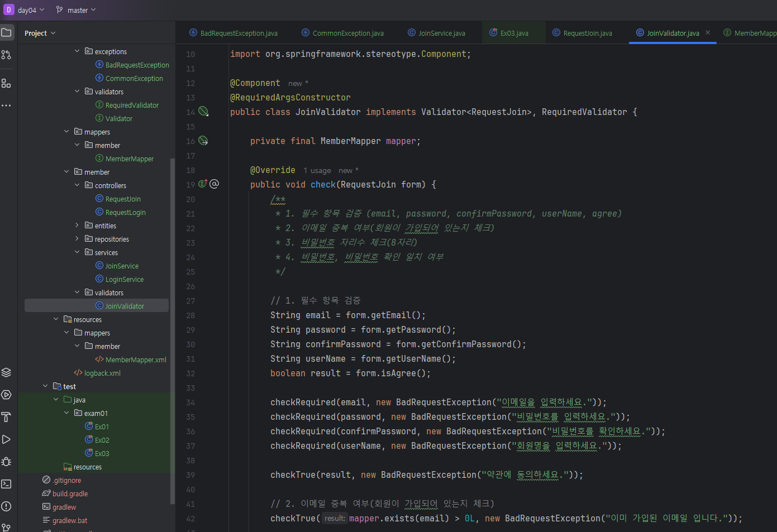777x532 pixels.
Task: Open the Debug bug tool window
Action: pyautogui.click(x=6, y=462)
